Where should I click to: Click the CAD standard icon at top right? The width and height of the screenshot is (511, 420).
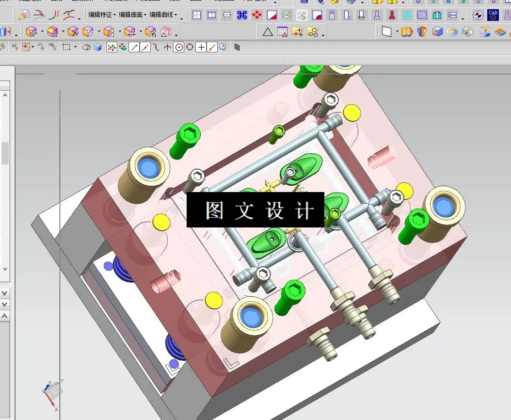pyautogui.click(x=493, y=15)
